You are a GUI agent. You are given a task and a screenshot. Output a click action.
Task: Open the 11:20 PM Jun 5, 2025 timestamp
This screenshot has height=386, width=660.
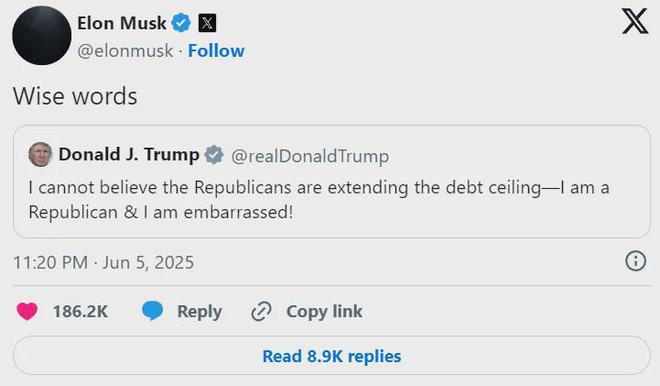104,262
